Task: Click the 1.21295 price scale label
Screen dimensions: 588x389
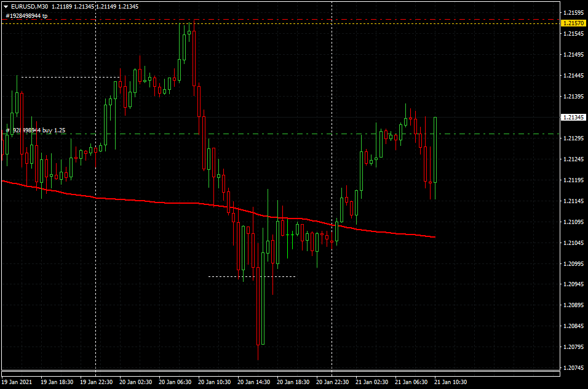Action: click(574, 138)
